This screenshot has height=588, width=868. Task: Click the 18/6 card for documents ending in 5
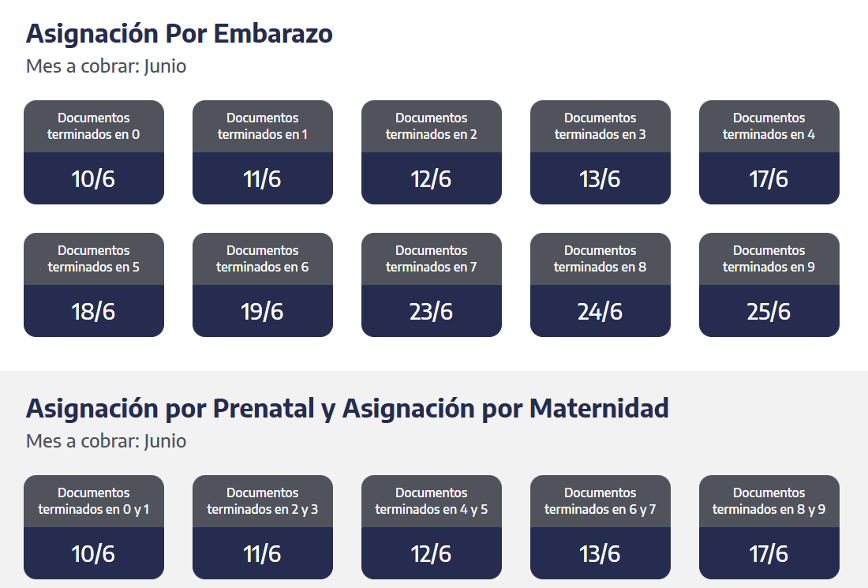(x=94, y=285)
